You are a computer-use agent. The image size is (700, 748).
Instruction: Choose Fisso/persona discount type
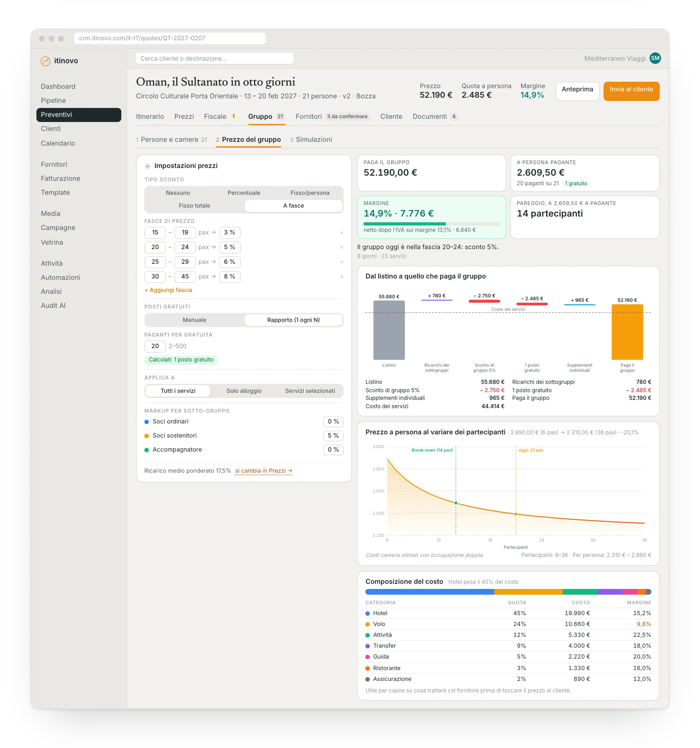pyautogui.click(x=310, y=193)
